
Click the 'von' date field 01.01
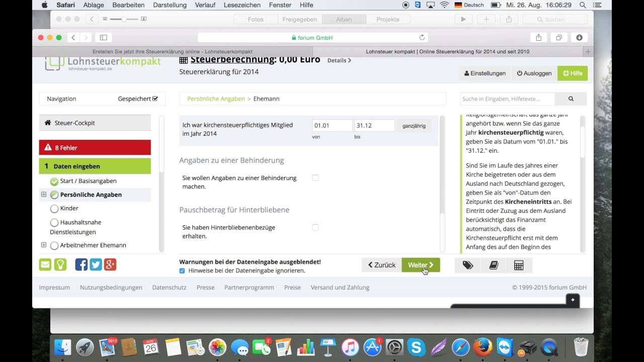pyautogui.click(x=332, y=126)
